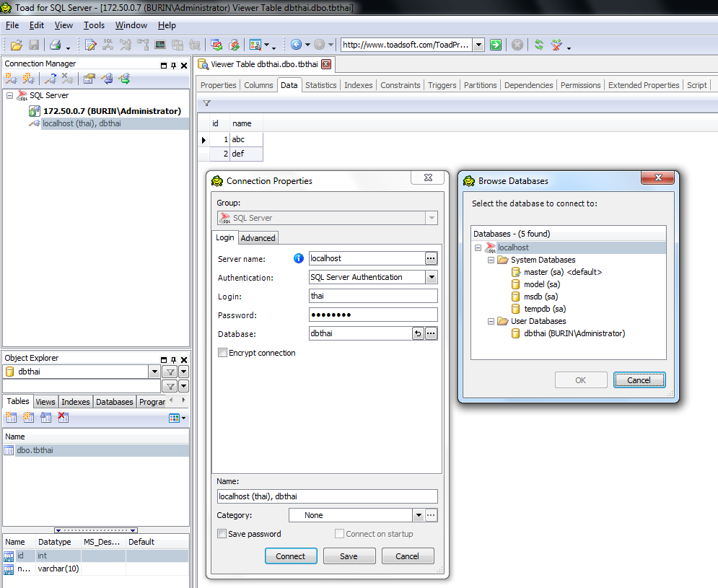Collapse the System Databases folder node

tap(491, 260)
